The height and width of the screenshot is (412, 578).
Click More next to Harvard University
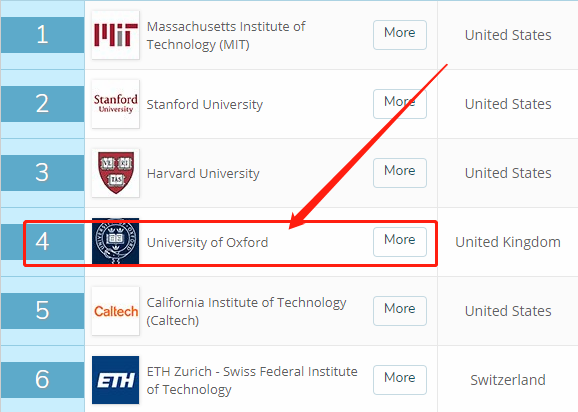click(x=400, y=172)
